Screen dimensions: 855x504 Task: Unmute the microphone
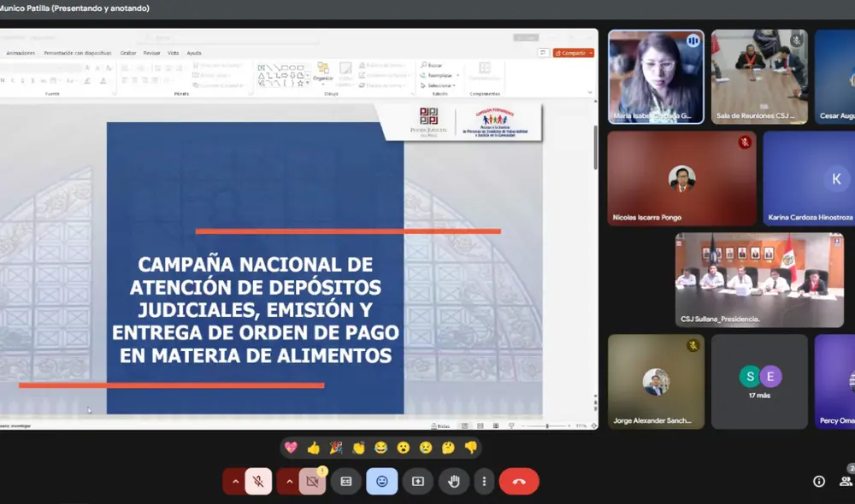258,481
